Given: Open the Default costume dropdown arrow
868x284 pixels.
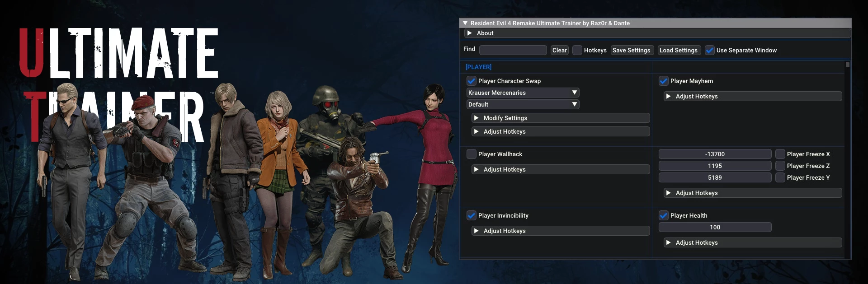Looking at the screenshot, I should 574,104.
